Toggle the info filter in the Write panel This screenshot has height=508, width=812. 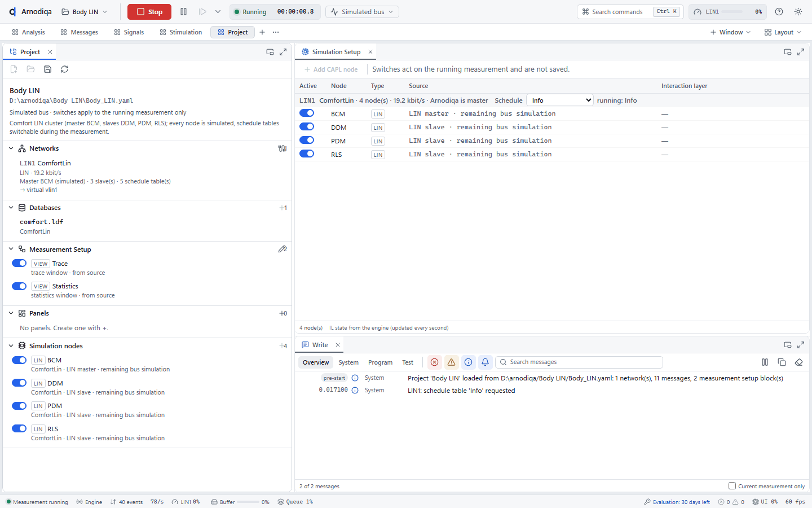[468, 362]
